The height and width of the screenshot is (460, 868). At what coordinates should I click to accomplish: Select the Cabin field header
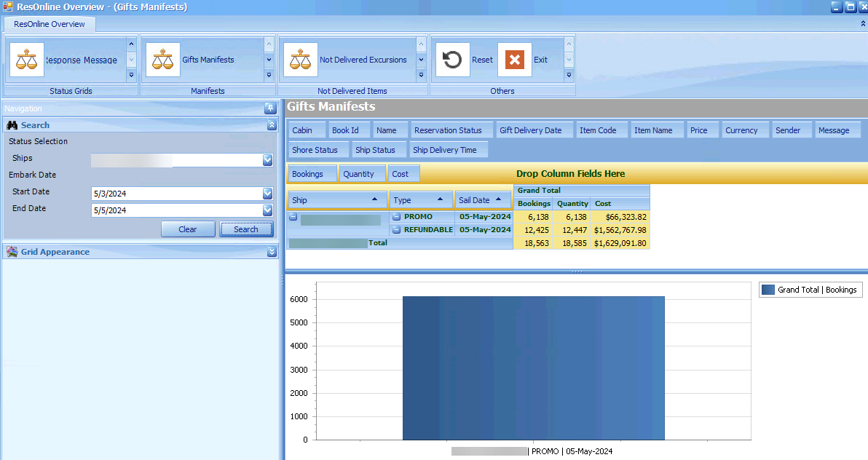(307, 130)
